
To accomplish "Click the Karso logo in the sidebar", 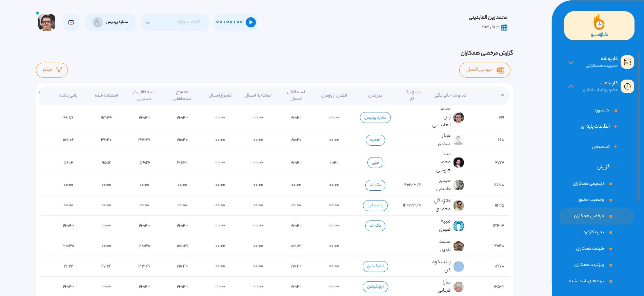I will click(599, 26).
